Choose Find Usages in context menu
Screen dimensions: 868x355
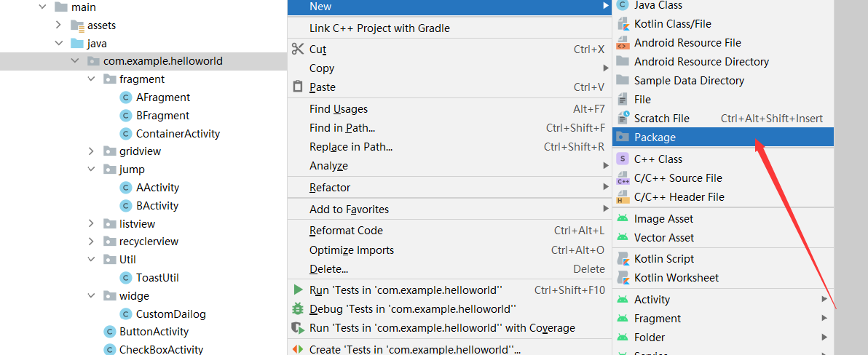coord(339,109)
